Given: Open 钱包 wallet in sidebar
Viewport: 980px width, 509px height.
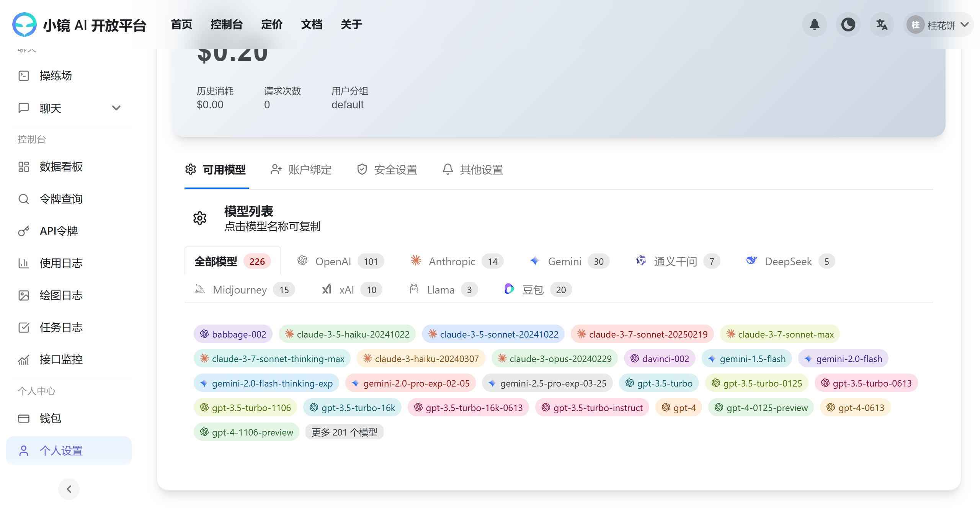Looking at the screenshot, I should click(69, 419).
